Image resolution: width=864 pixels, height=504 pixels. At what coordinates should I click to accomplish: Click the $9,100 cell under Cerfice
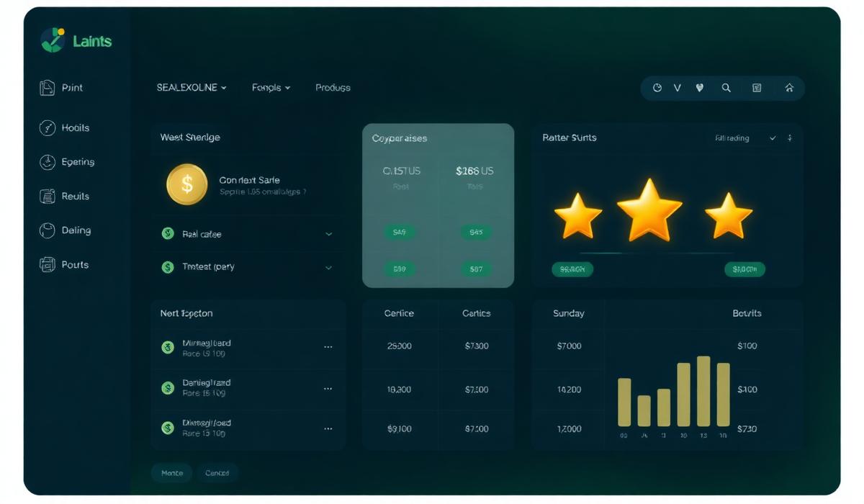[399, 428]
